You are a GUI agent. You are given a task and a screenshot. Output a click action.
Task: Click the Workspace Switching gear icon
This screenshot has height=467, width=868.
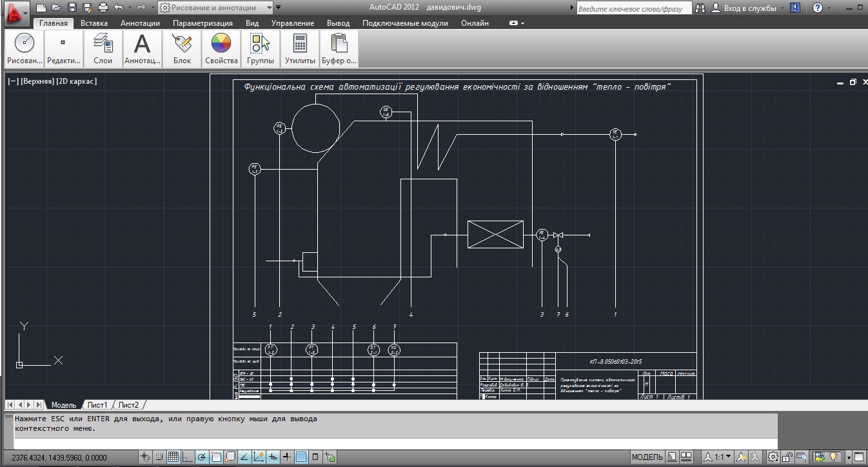click(x=773, y=457)
